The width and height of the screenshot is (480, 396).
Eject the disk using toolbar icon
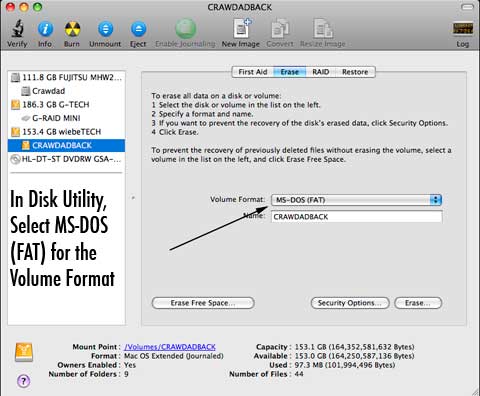pyautogui.click(x=138, y=29)
